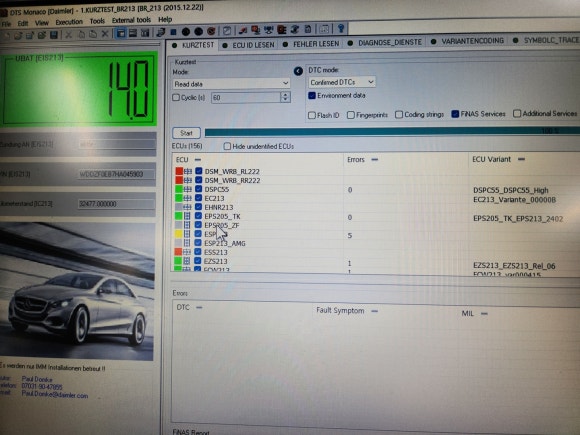Enable the Coding strings checkbox

click(x=399, y=115)
